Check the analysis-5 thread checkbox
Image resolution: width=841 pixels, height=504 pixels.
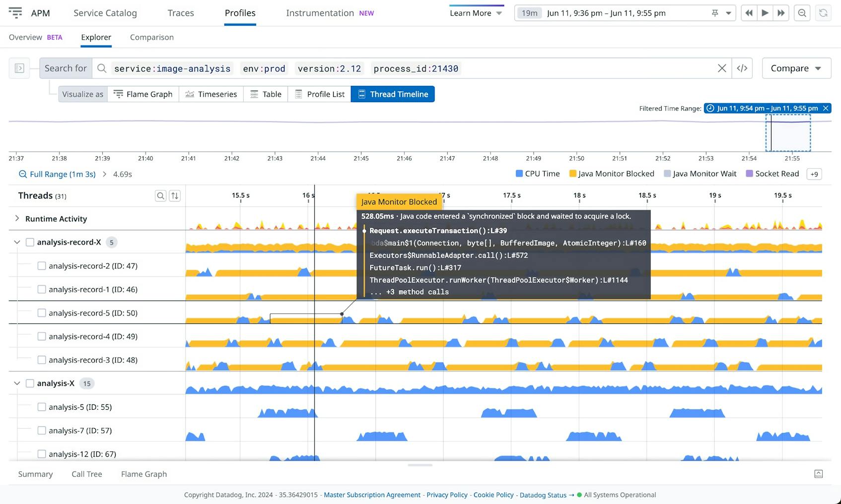point(42,407)
